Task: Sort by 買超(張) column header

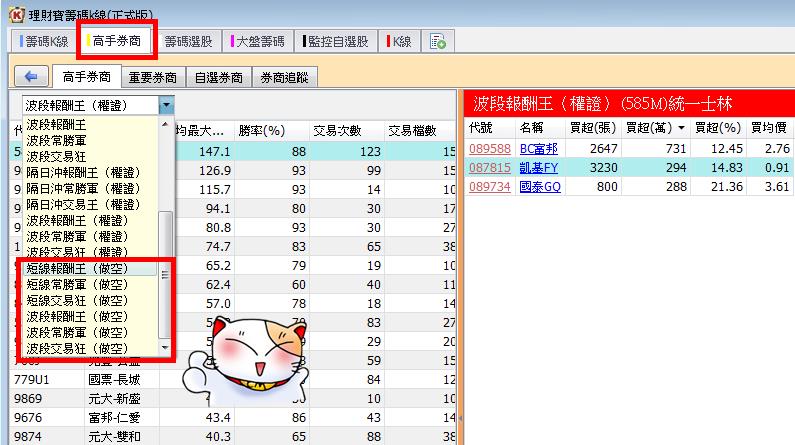Action: (x=593, y=128)
